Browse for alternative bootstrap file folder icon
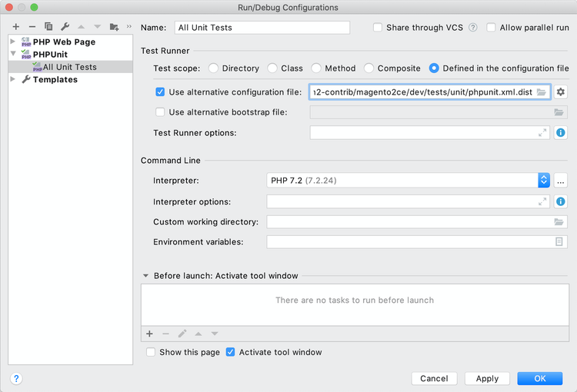The width and height of the screenshot is (577, 392). pos(559,112)
